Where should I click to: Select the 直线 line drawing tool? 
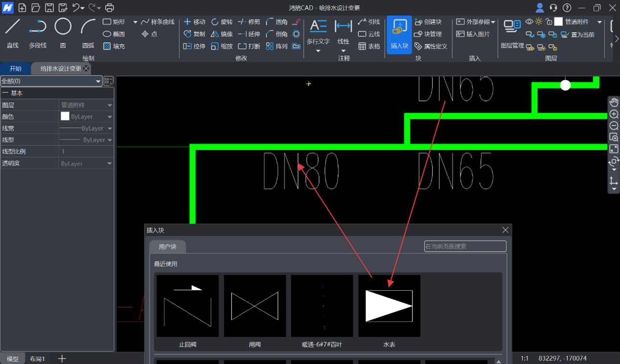pyautogui.click(x=13, y=32)
